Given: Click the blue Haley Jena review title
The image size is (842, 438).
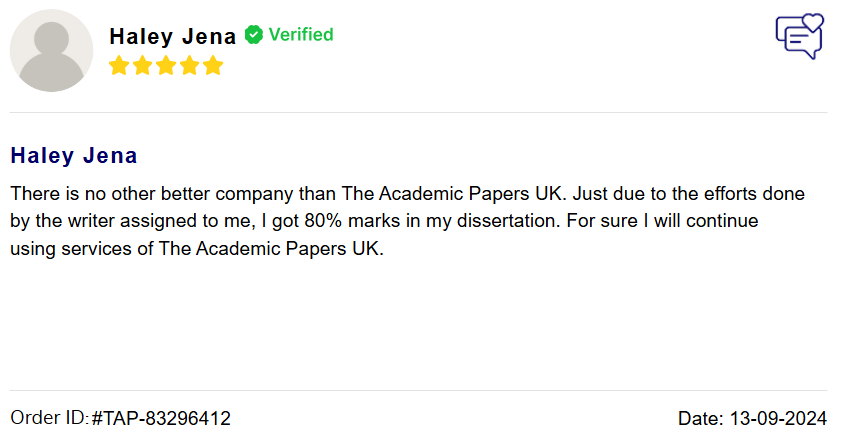Looking at the screenshot, I should pos(74,156).
